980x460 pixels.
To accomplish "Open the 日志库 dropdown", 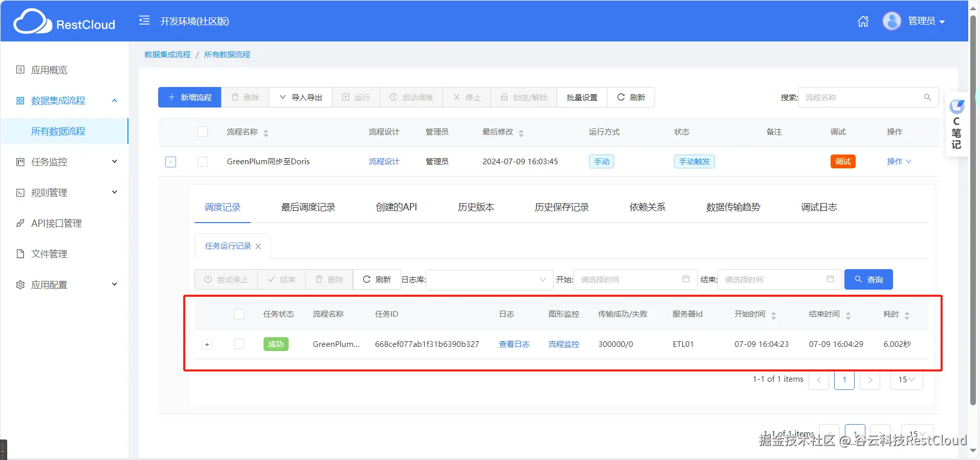I will [490, 279].
